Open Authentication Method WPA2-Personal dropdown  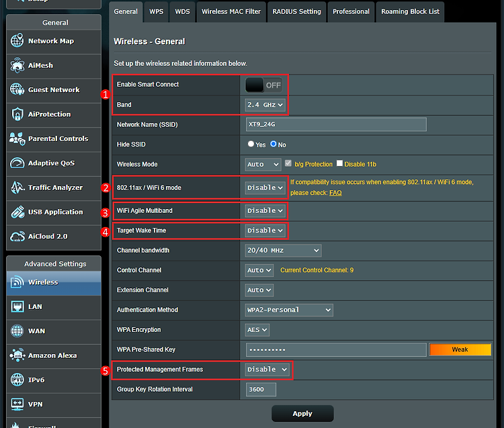(x=289, y=310)
